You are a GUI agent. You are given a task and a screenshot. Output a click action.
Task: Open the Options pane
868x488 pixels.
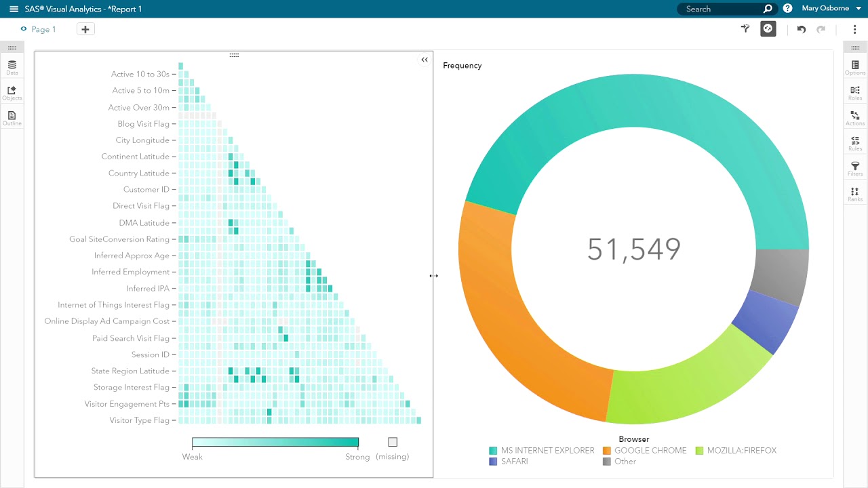point(855,68)
